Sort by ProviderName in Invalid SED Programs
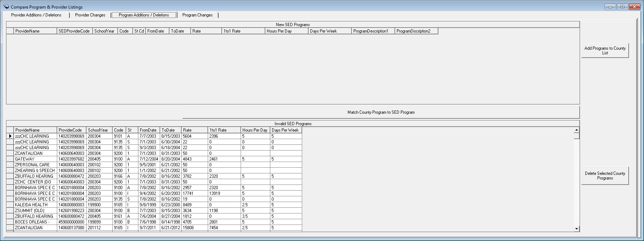The image size is (644, 241). (35, 130)
